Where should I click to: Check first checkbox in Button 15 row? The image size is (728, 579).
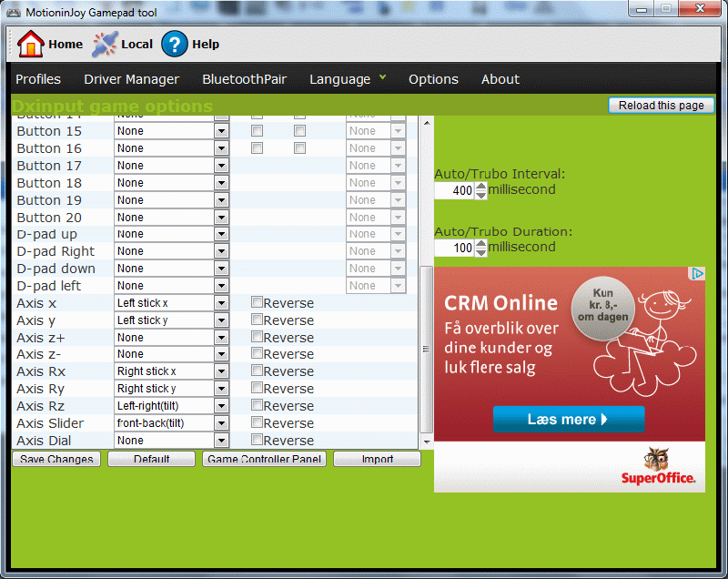click(x=258, y=131)
